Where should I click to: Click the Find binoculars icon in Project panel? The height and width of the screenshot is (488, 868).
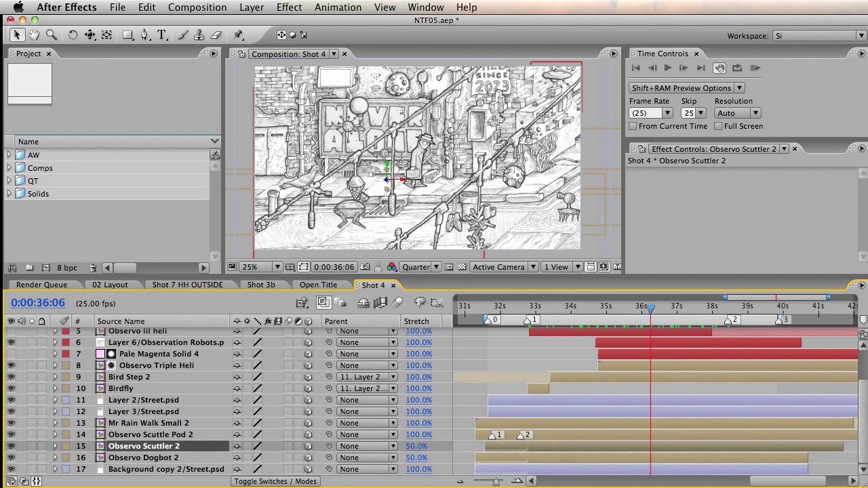pos(12,268)
